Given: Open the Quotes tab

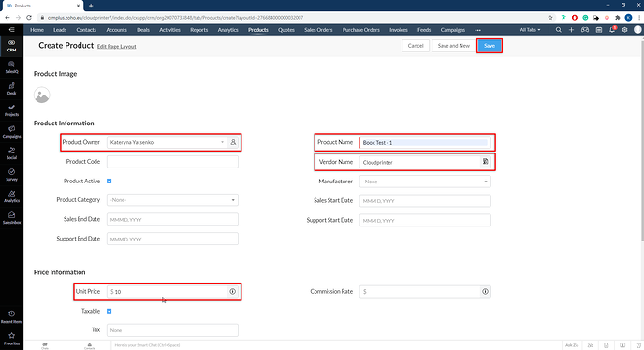Looking at the screenshot, I should [286, 30].
